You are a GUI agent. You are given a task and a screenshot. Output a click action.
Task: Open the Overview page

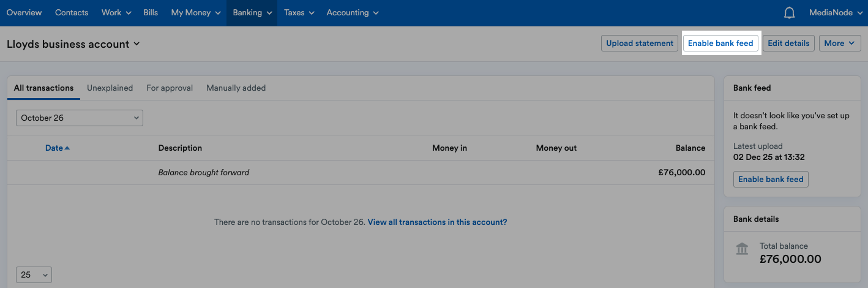tap(24, 13)
